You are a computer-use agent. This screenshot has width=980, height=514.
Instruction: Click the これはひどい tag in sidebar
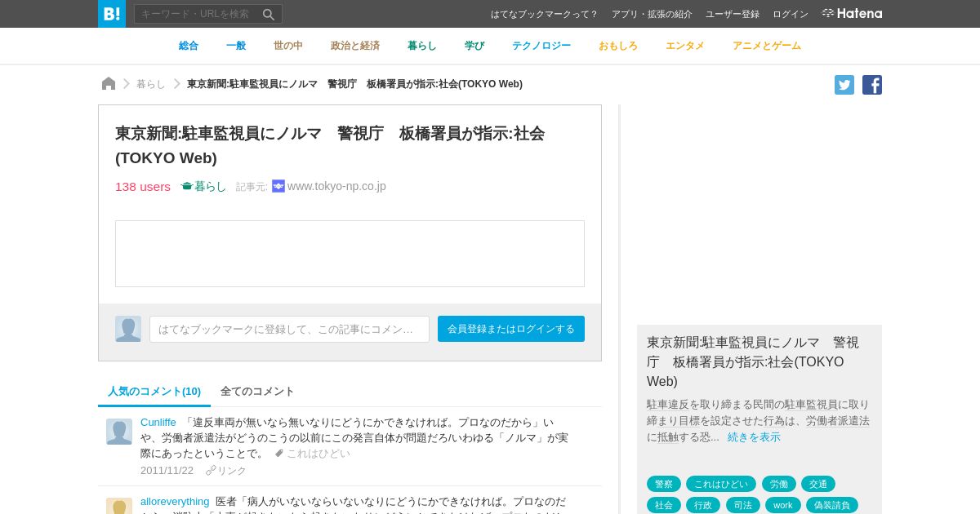coord(721,484)
